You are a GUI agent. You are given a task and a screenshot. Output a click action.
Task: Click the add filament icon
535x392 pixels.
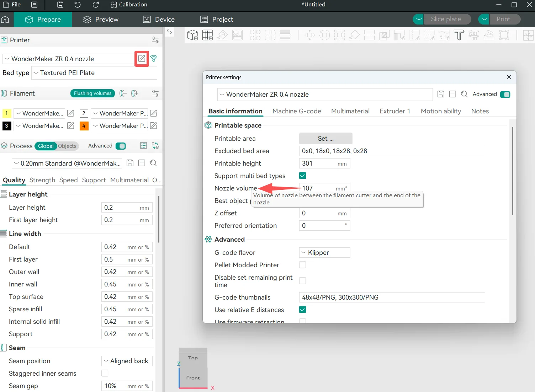(135, 93)
